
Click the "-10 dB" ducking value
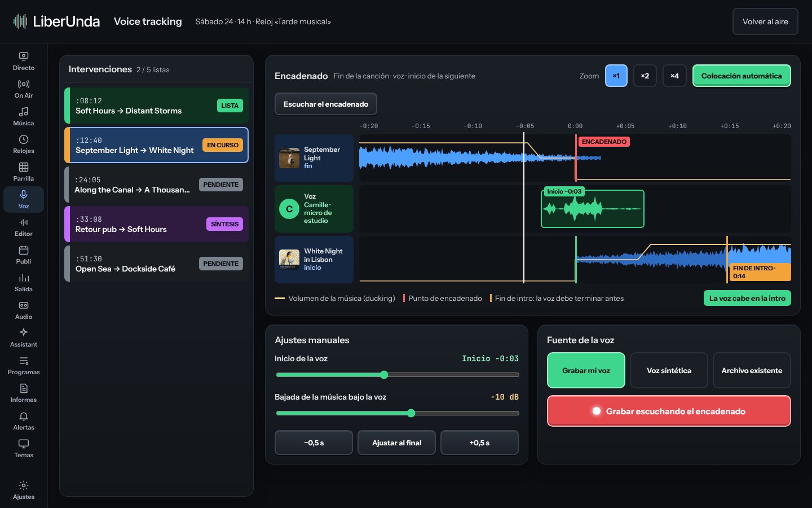[x=505, y=397]
